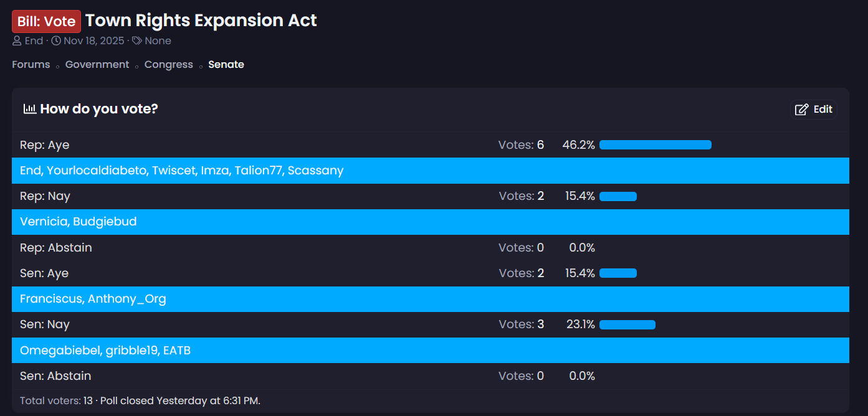The image size is (868, 416).
Task: Go to Forums breadcrumb
Action: point(31,65)
